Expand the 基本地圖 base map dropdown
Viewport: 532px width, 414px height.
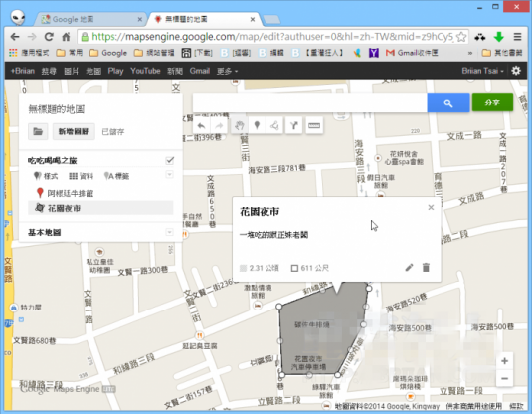point(169,232)
